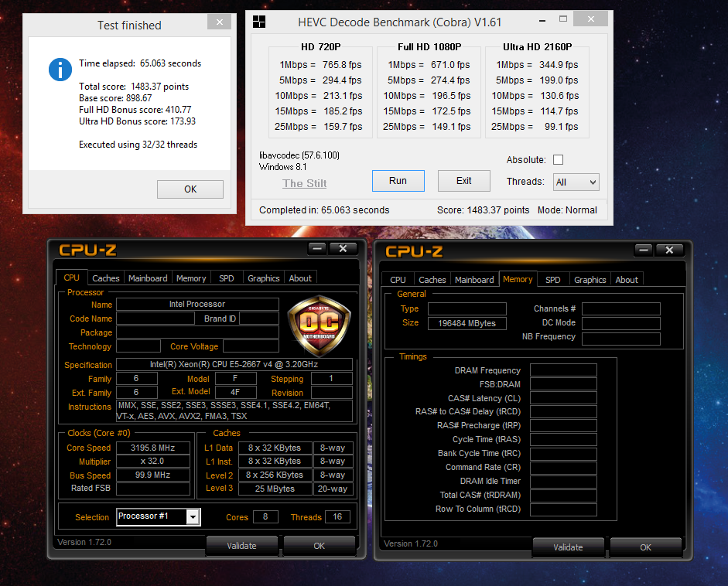Click the Bus Speed value 99.9 MHz
Viewport: 728px width, 586px height.
(152, 475)
